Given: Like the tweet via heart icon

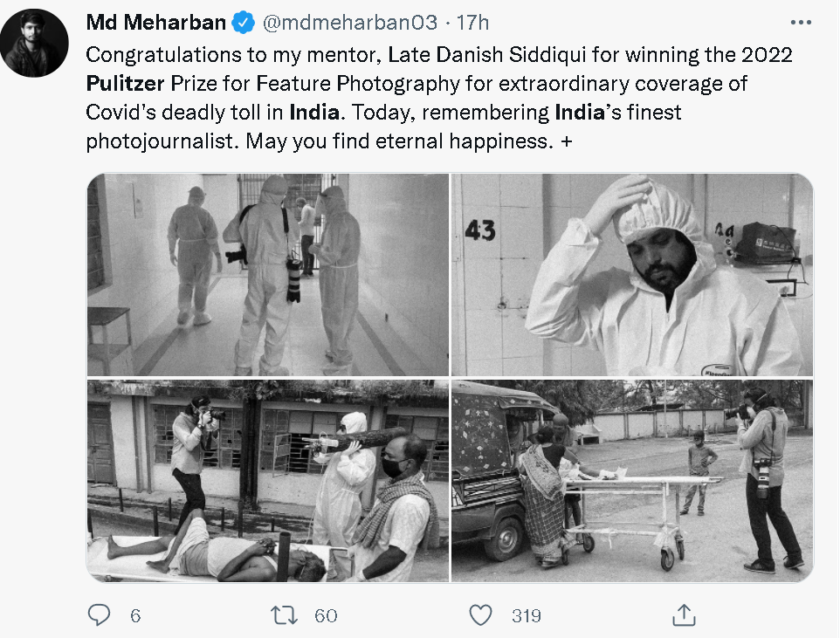Looking at the screenshot, I should (x=480, y=615).
